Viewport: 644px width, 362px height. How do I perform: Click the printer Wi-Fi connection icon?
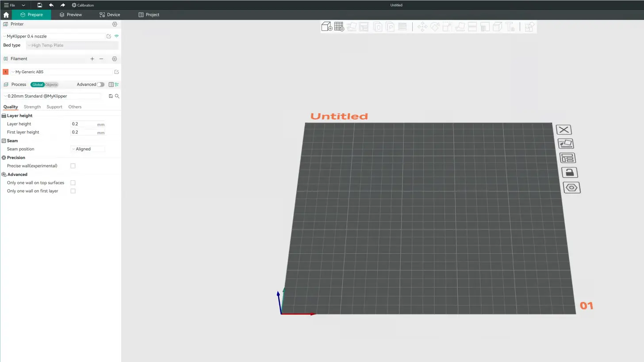pos(117,36)
